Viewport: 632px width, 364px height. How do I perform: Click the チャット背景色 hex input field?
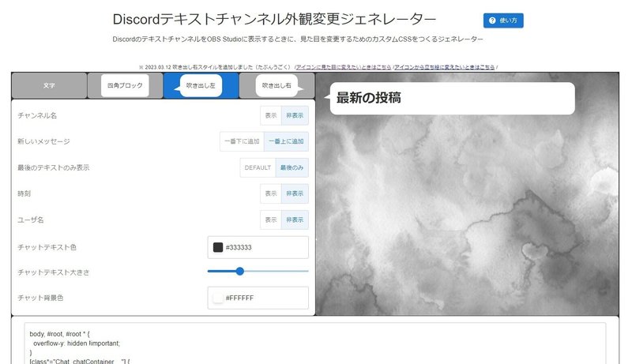tap(258, 298)
